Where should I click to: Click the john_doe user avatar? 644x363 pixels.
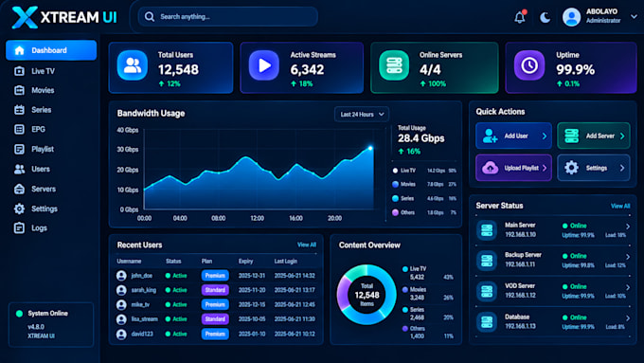[121, 276]
